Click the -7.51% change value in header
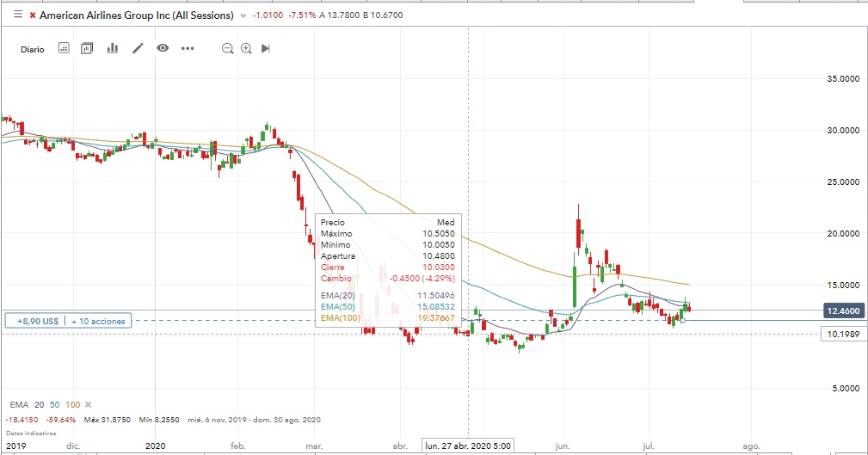This screenshot has height=455, width=868. tap(302, 15)
